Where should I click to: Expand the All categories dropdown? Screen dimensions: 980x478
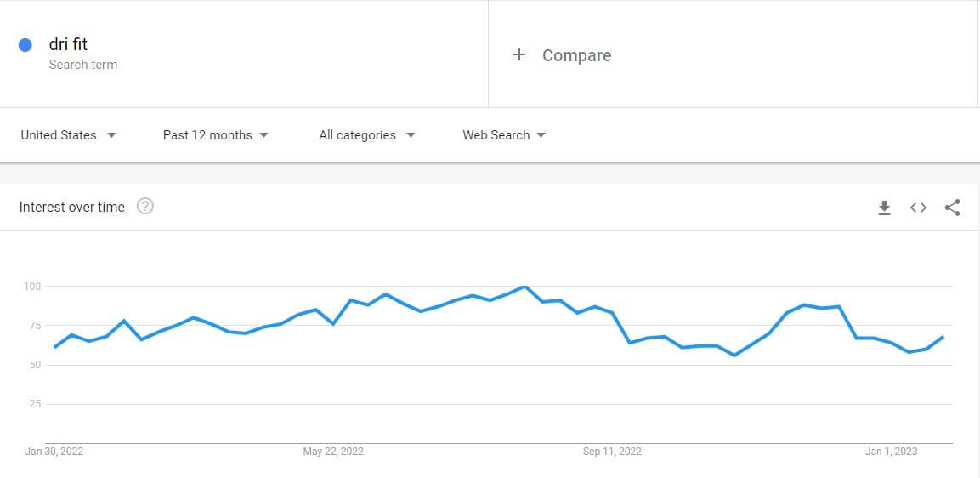click(367, 135)
